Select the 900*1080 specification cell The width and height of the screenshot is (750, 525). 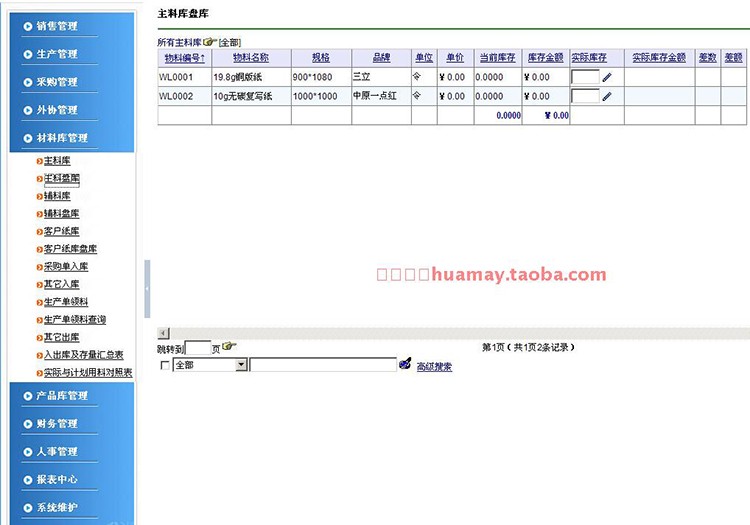[321, 77]
